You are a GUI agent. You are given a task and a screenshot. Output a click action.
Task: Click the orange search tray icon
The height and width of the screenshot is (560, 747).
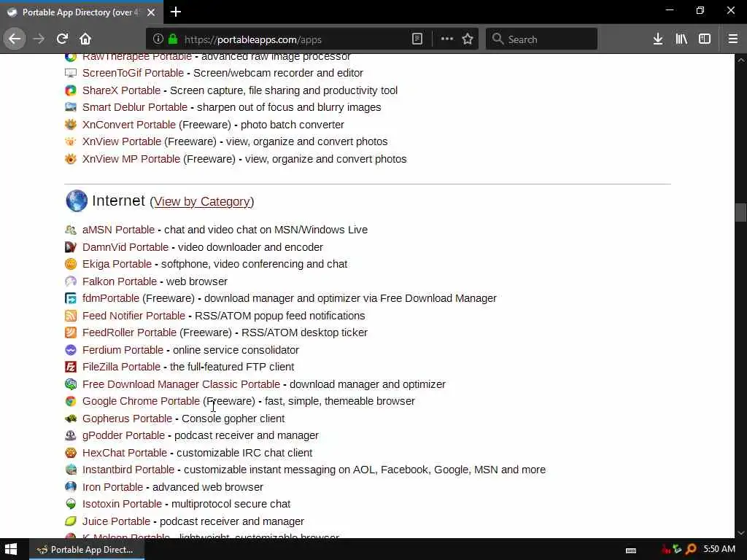tap(691, 550)
